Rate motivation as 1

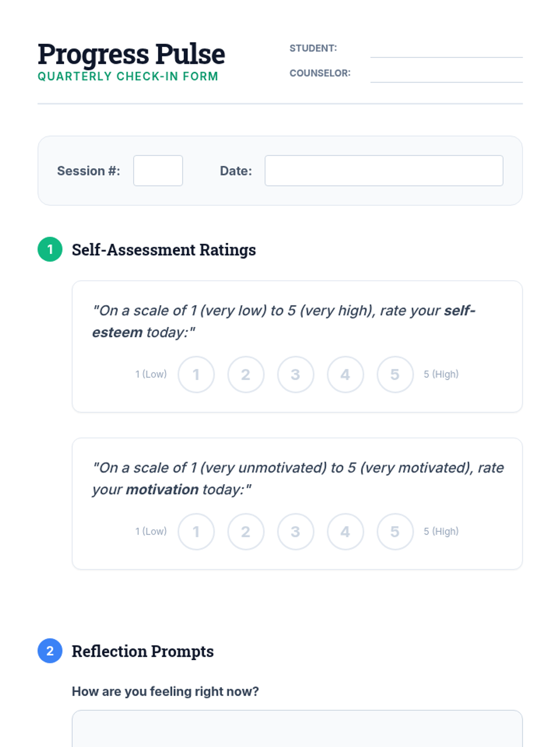coord(196,532)
